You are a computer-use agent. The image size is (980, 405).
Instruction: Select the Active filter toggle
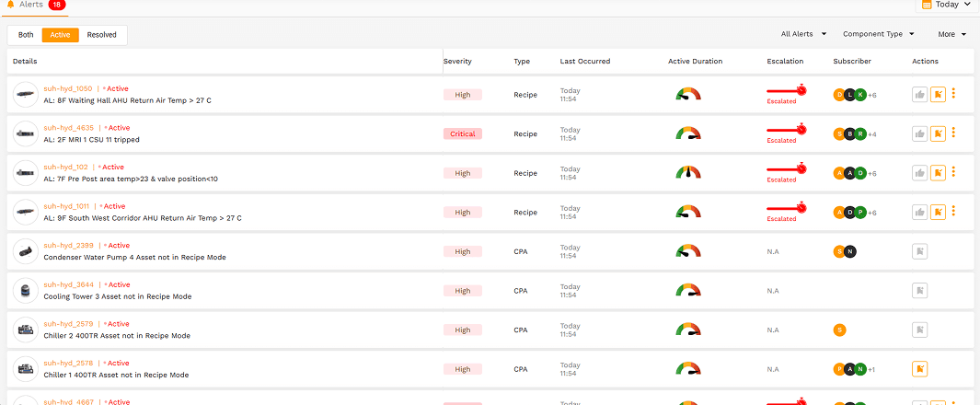[60, 35]
